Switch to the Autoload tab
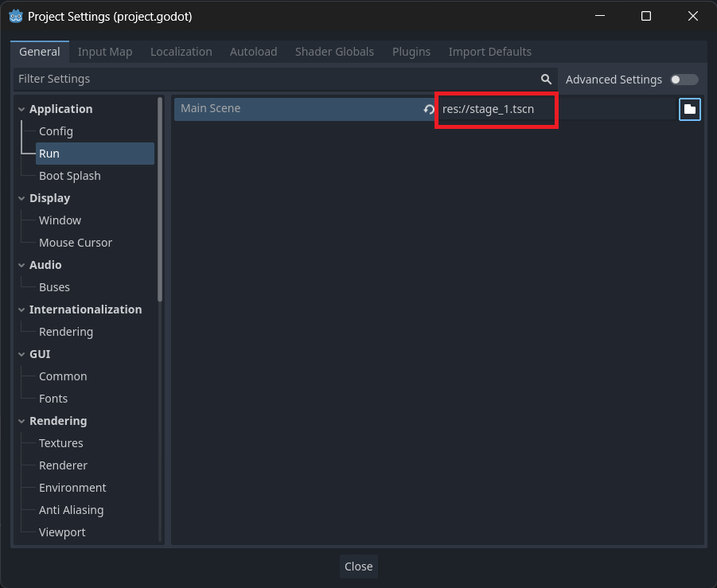 coord(253,52)
